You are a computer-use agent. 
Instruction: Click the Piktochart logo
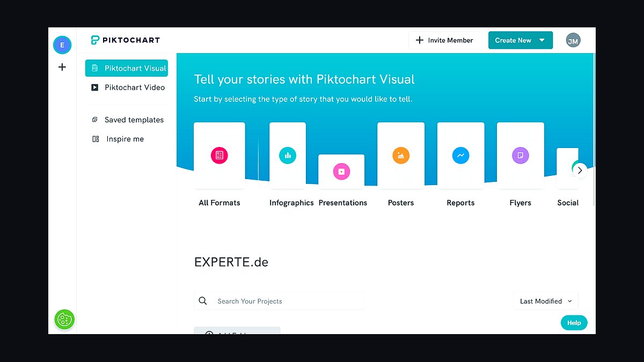click(x=125, y=40)
